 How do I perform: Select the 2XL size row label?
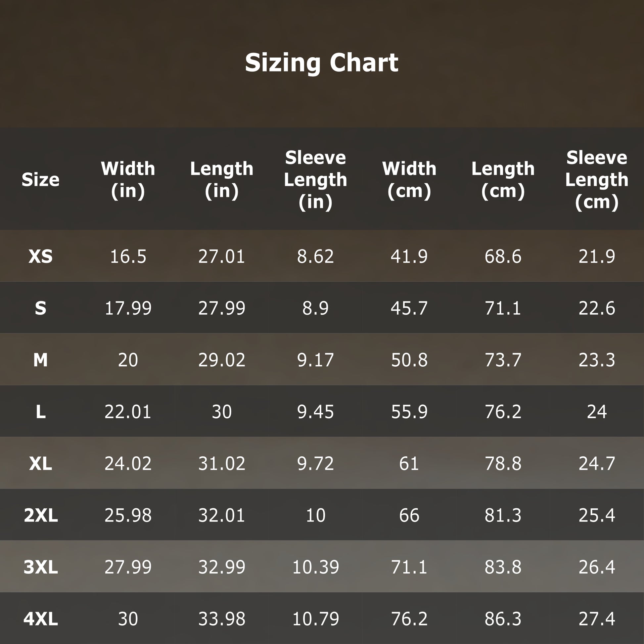(40, 515)
